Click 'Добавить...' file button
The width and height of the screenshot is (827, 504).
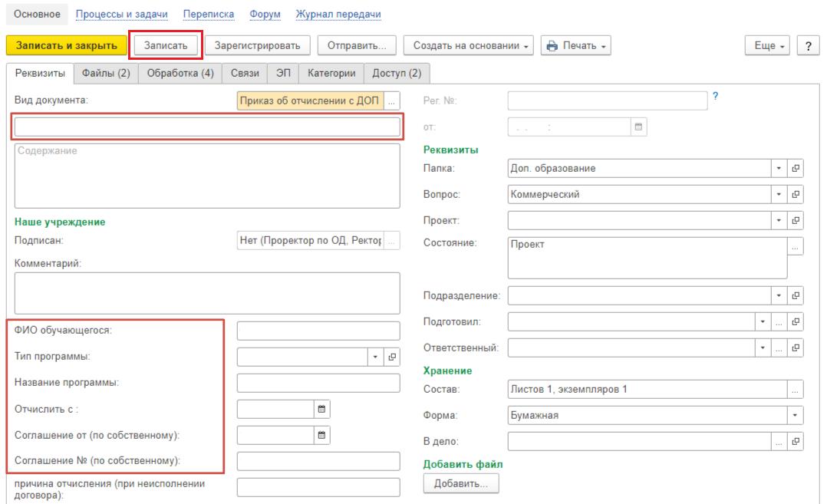(x=461, y=483)
